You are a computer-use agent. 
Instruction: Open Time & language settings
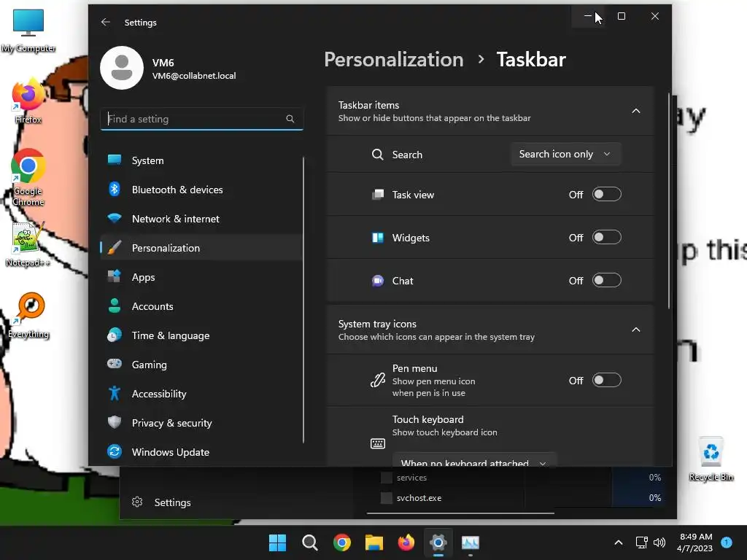(201, 335)
